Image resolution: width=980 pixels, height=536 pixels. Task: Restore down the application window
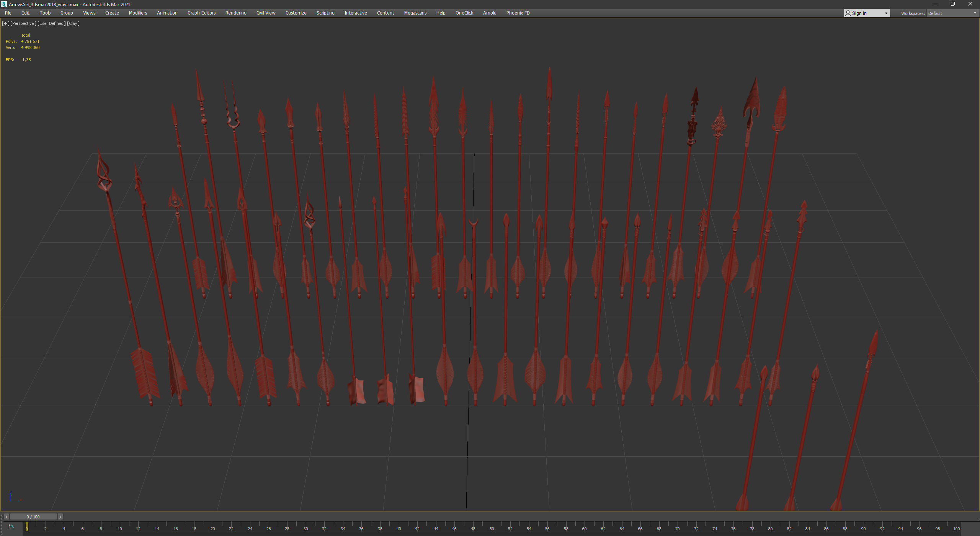[x=952, y=4]
